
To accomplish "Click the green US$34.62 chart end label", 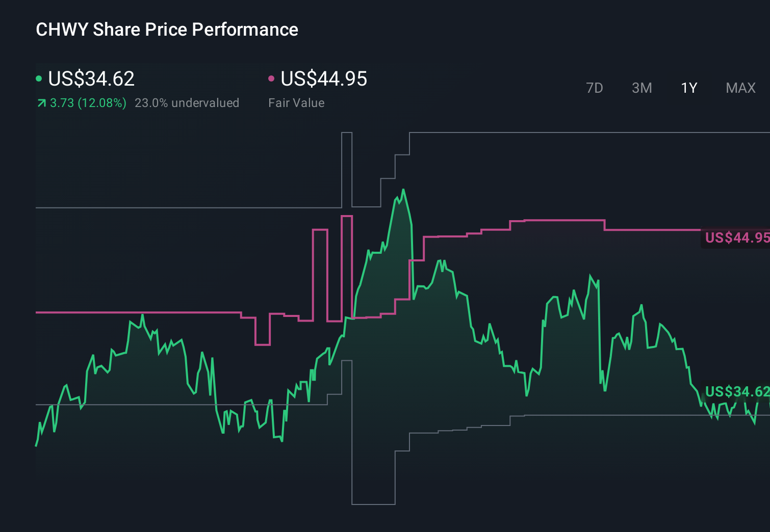I will pos(736,391).
